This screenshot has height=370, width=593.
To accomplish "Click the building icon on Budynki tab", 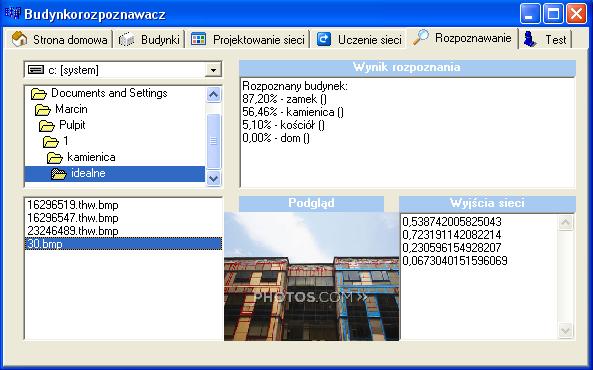I will (x=127, y=39).
